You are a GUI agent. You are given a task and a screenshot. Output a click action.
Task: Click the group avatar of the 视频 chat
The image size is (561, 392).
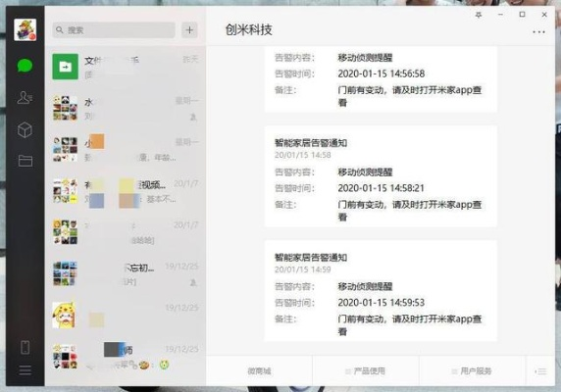65,191
